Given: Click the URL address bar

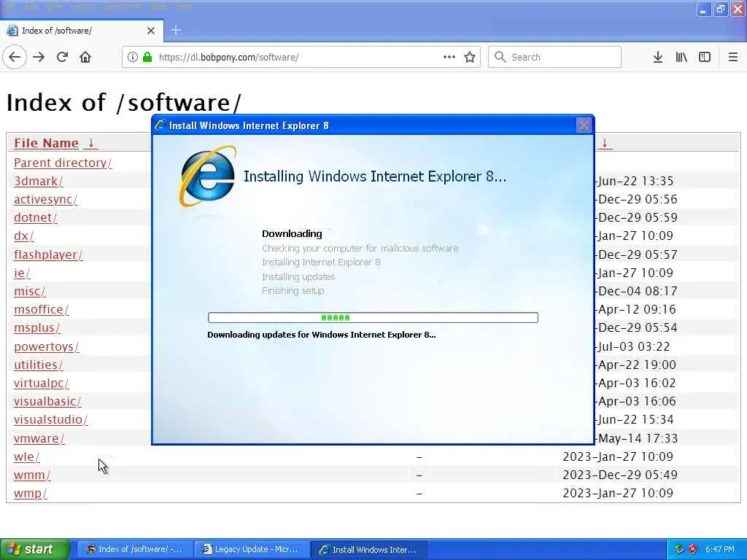Looking at the screenshot, I should pyautogui.click(x=300, y=57).
